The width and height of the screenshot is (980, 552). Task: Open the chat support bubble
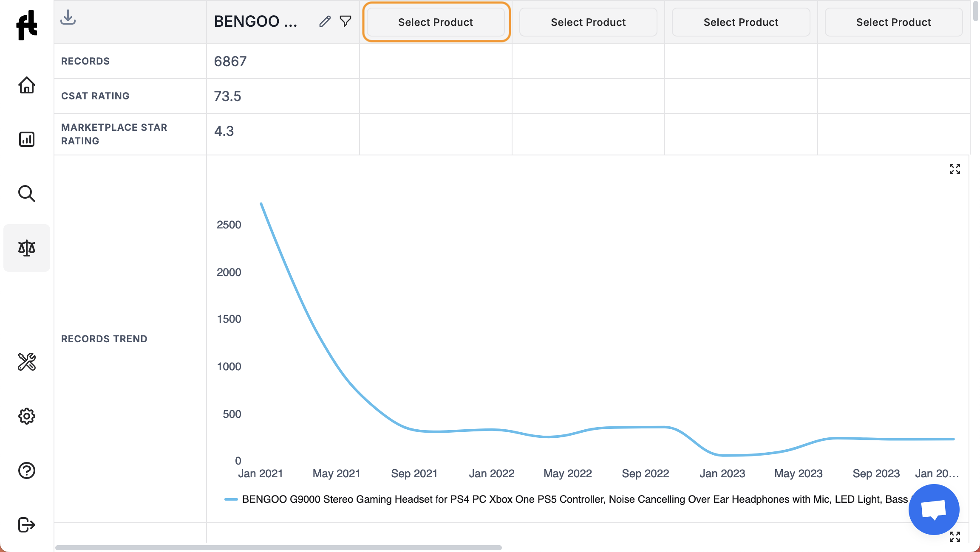coord(934,509)
